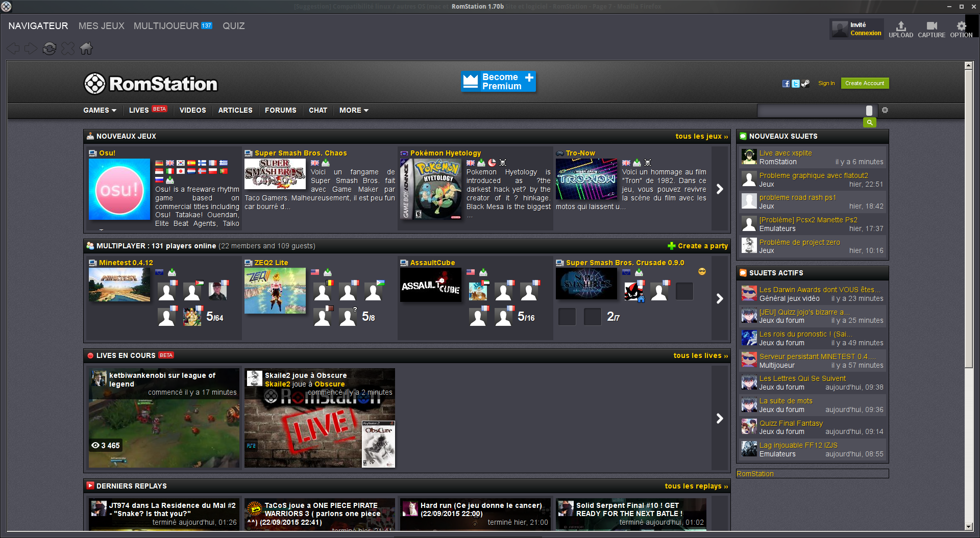980x538 pixels.
Task: Open the Pokémon Hyetology cover thumbnail
Action: [x=431, y=189]
